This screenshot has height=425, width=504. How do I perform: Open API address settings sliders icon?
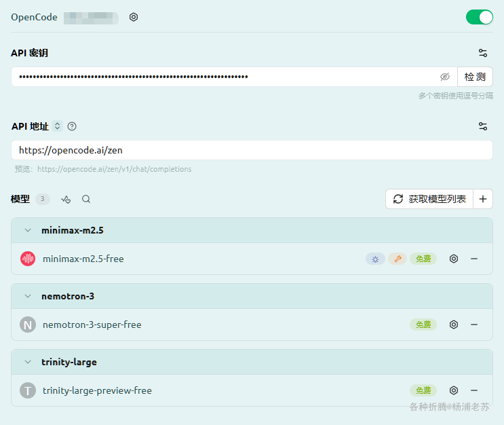click(x=483, y=126)
